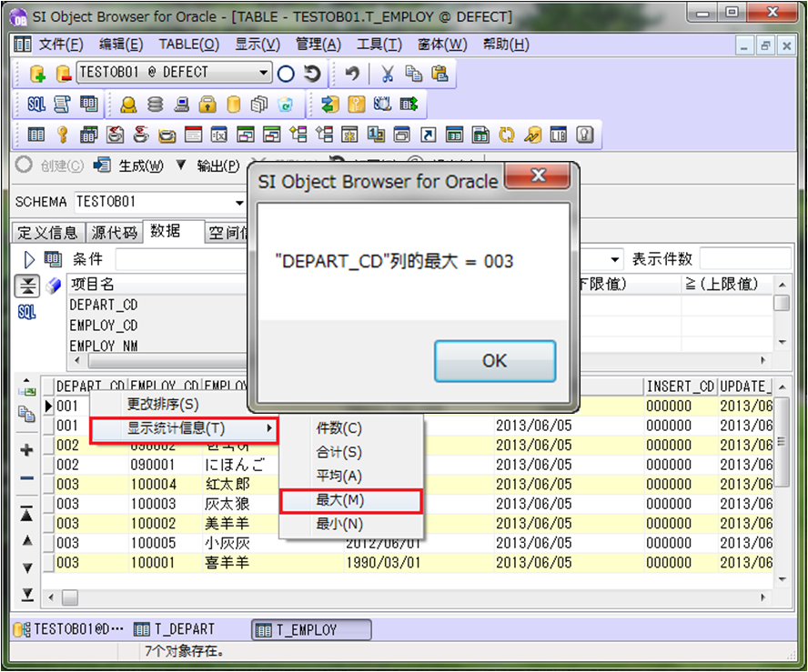Click the padlock icon in second toolbar
808x672 pixels.
[x=207, y=105]
